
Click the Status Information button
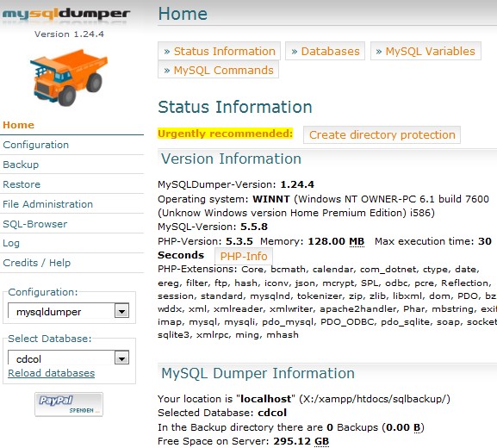pyautogui.click(x=219, y=51)
